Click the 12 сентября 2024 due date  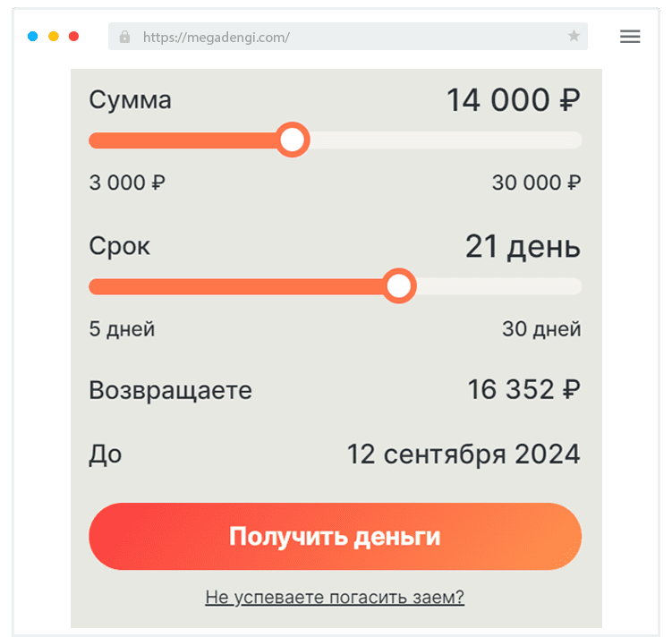[x=464, y=454]
